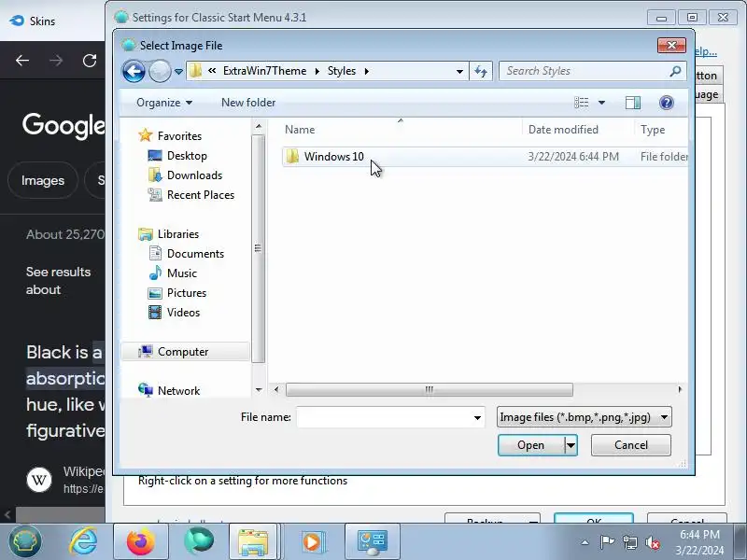Open the More options view dropdown arrow
Viewport: 747px width, 560px height.
click(x=601, y=103)
